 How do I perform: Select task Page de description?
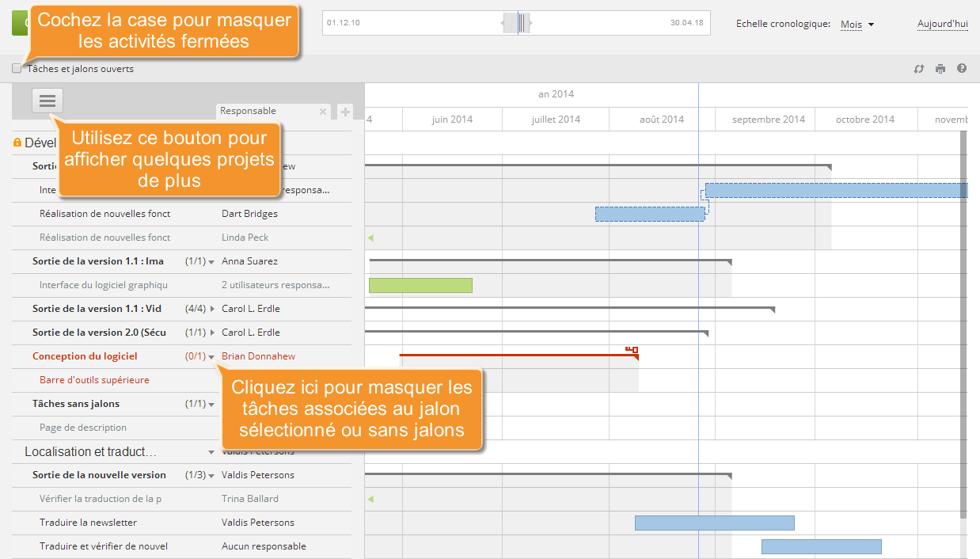point(83,428)
